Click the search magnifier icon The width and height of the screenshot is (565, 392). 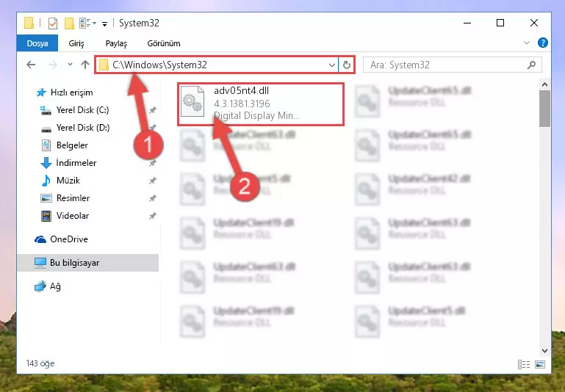coord(531,65)
